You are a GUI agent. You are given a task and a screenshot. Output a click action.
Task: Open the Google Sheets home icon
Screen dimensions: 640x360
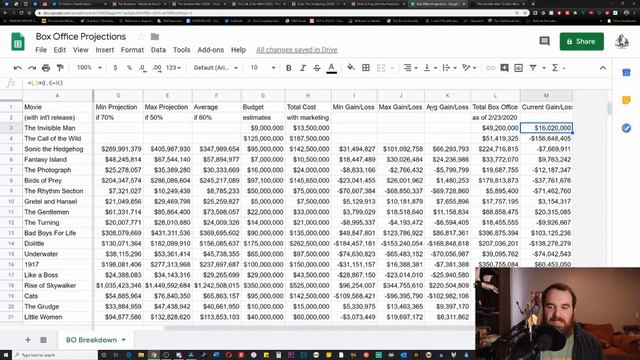pyautogui.click(x=18, y=42)
